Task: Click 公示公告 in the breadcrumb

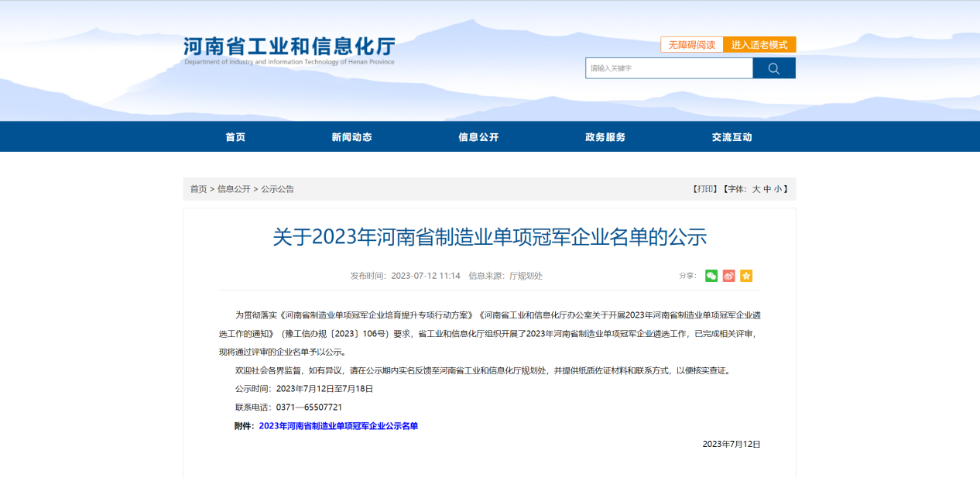Action: [x=277, y=189]
